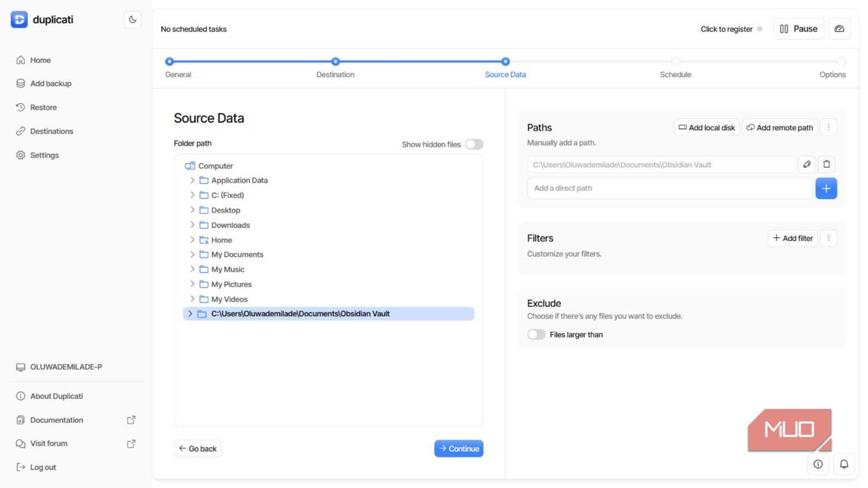Enable Files larger than exclude toggle

point(536,334)
